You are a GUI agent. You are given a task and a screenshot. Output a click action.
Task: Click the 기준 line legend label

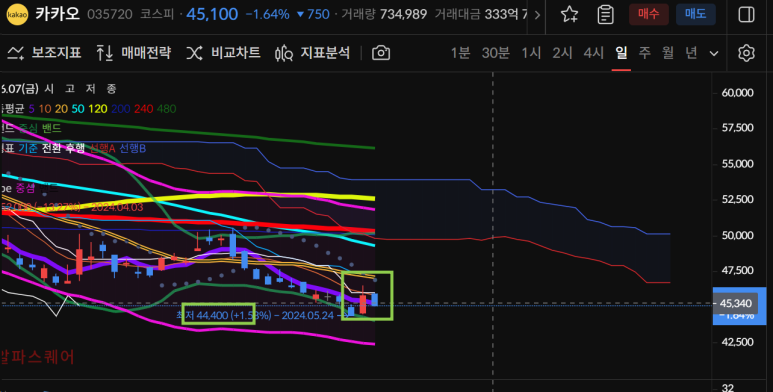click(x=28, y=148)
